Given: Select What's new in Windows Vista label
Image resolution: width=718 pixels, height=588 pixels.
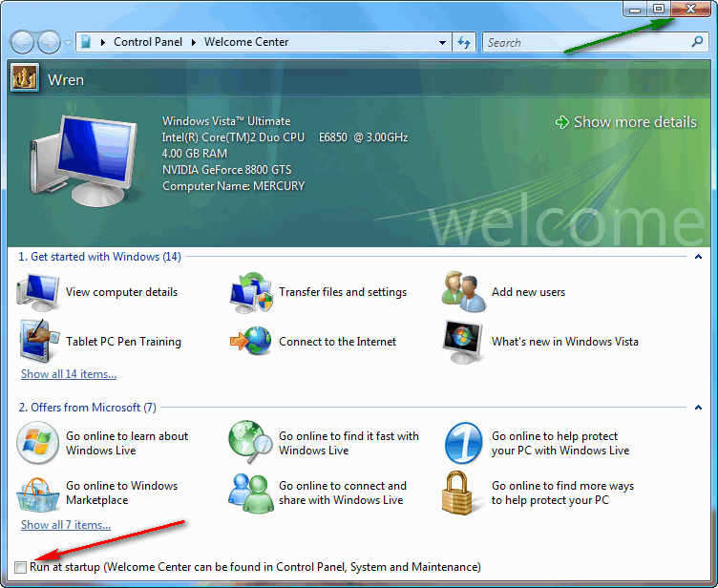Looking at the screenshot, I should tap(565, 342).
